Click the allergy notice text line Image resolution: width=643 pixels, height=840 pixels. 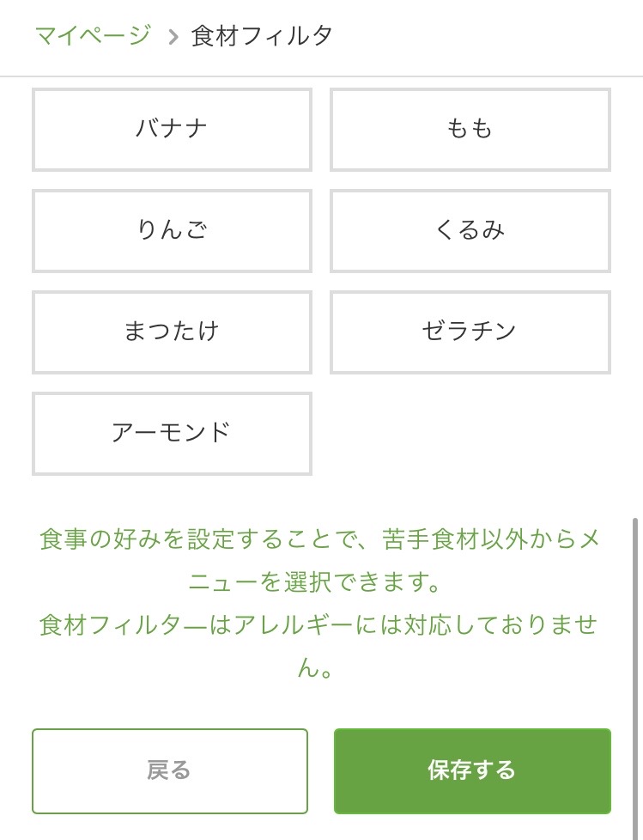click(318, 647)
